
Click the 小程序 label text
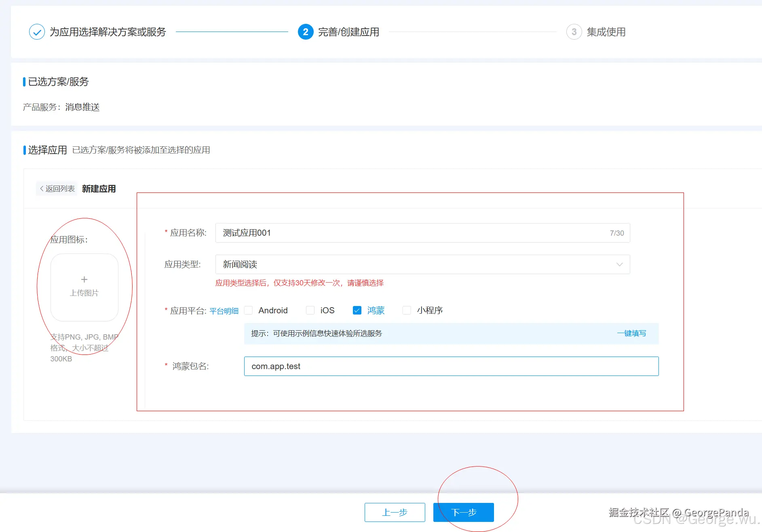[x=430, y=310]
